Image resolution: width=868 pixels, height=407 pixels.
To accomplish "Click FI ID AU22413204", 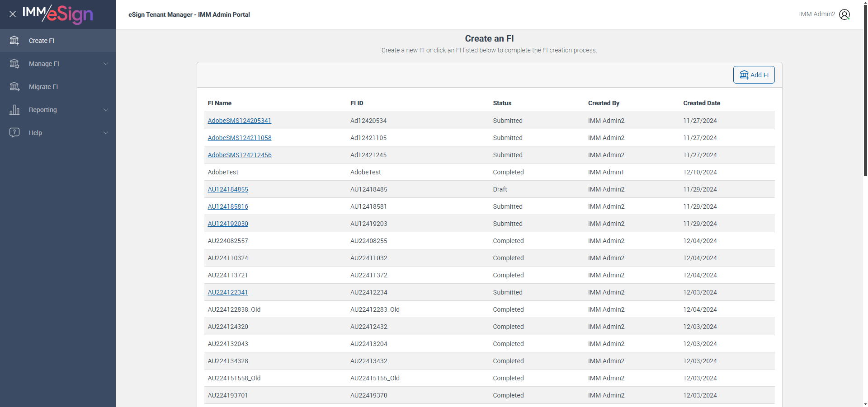I will click(369, 344).
